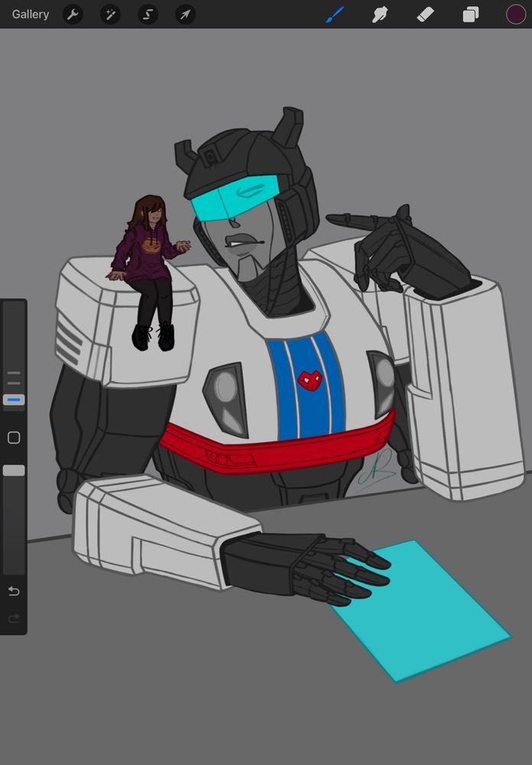Open the Gallery view

[31, 14]
